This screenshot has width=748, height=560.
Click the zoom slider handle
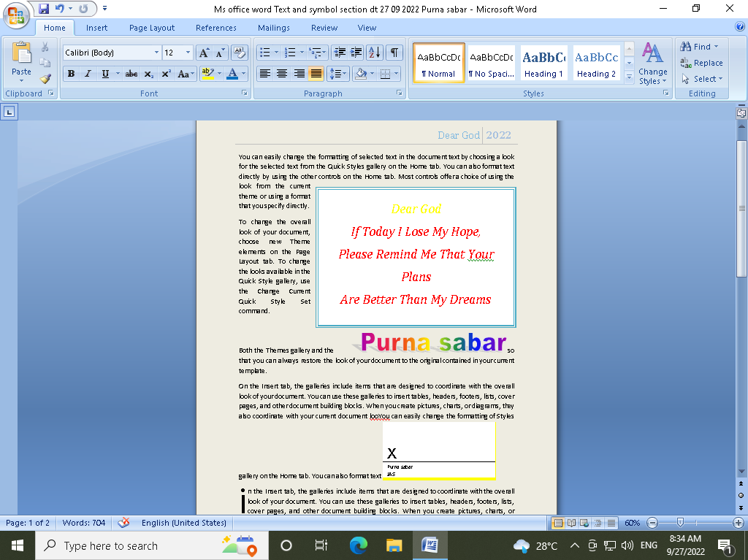(680, 523)
